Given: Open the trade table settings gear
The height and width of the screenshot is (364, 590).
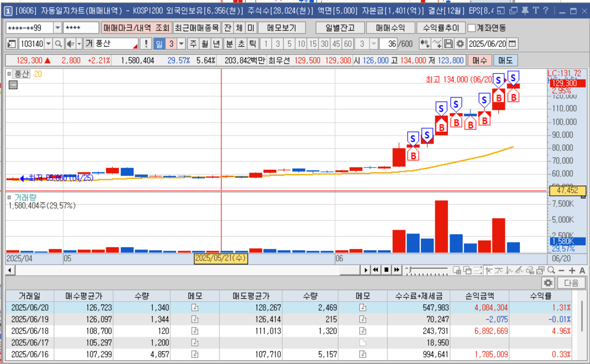Looking at the screenshot, I should pos(548,283).
